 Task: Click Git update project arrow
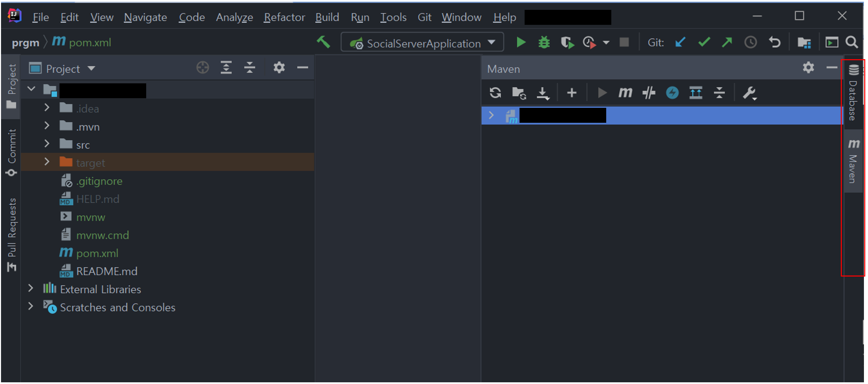(x=680, y=43)
